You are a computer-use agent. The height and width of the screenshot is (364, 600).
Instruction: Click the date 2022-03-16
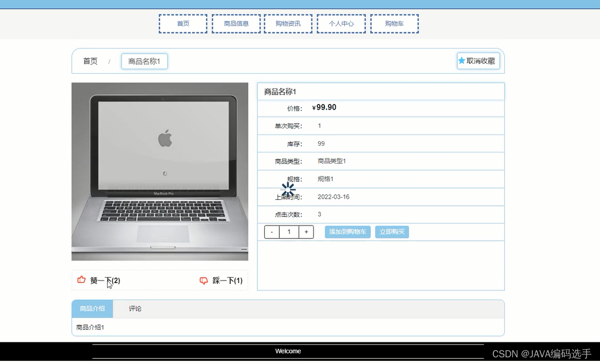pyautogui.click(x=333, y=197)
